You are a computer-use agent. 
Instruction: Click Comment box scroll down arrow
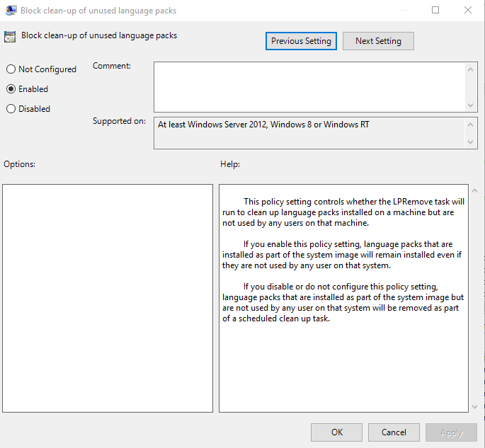(470, 105)
